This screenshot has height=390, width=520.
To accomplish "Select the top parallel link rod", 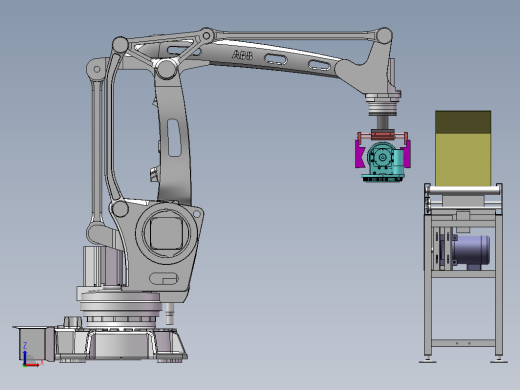I will [295, 35].
